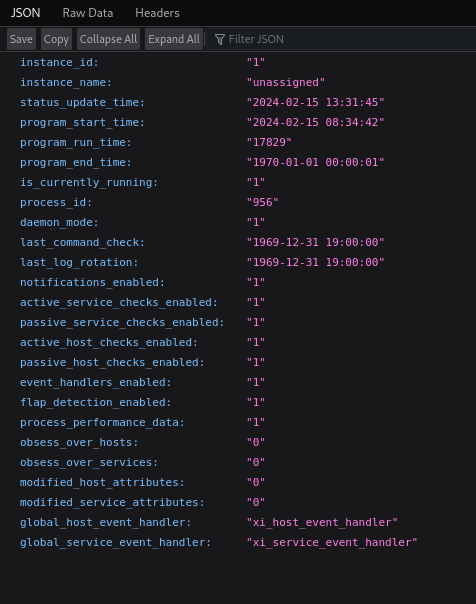Viewport: 476px width, 604px height.
Task: Select the obsess_over_hosts key
Action: coord(79,442)
